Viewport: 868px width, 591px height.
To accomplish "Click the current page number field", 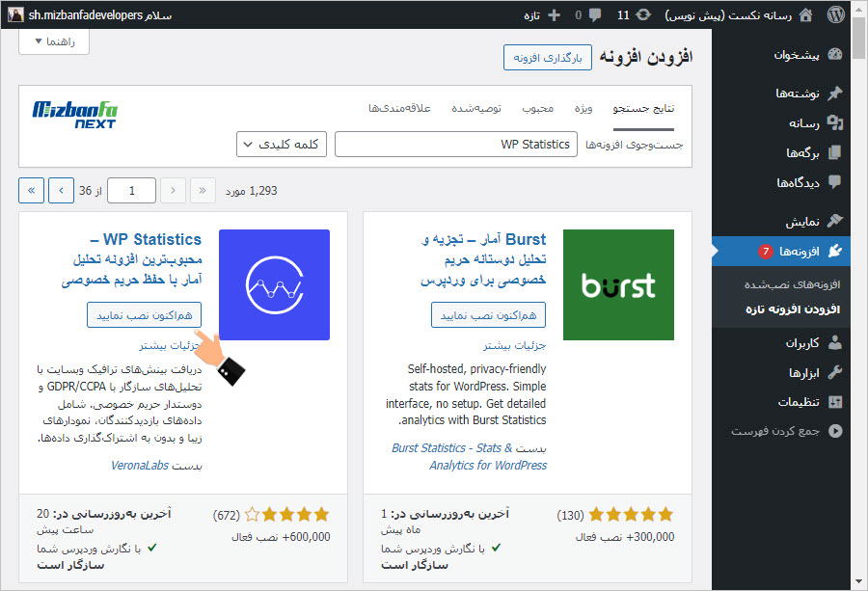I will coord(131,190).
